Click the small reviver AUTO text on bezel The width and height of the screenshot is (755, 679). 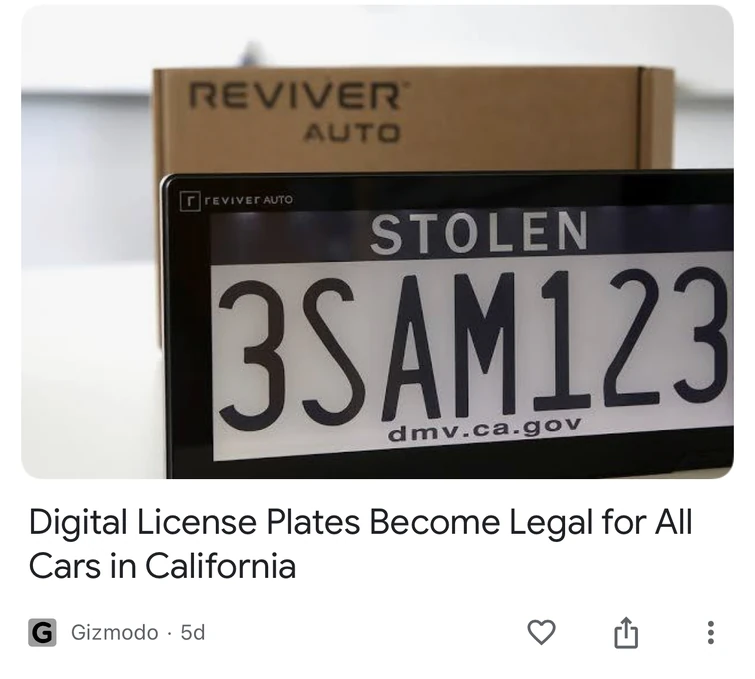coord(248,199)
